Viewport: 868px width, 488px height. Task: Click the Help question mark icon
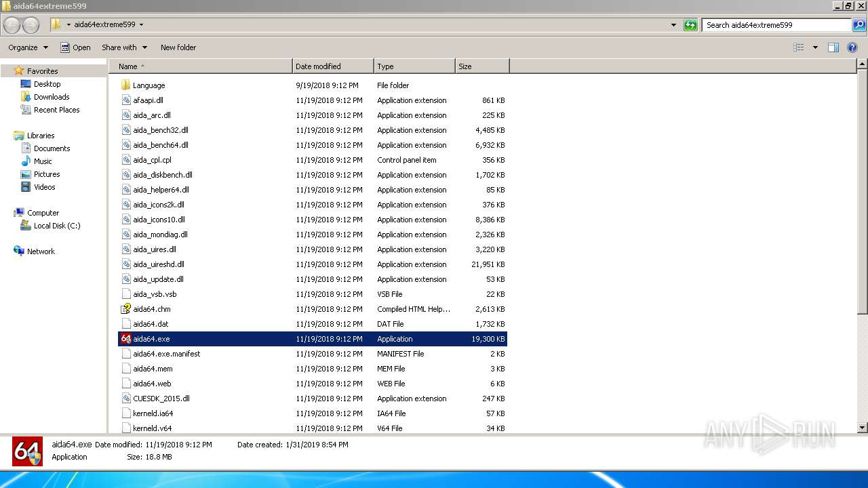(852, 47)
